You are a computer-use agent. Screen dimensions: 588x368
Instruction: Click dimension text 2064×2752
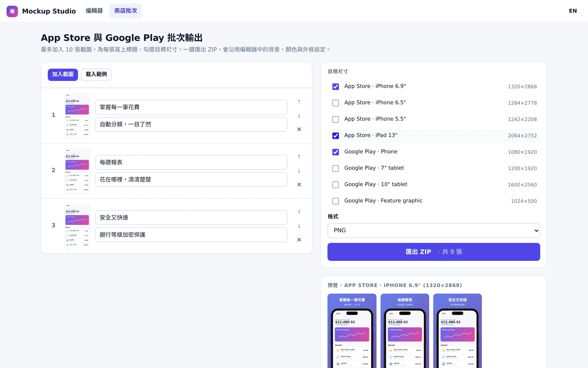click(522, 136)
